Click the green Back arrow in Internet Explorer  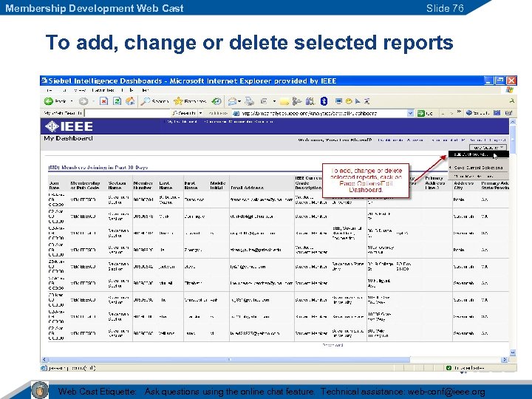tap(49, 101)
